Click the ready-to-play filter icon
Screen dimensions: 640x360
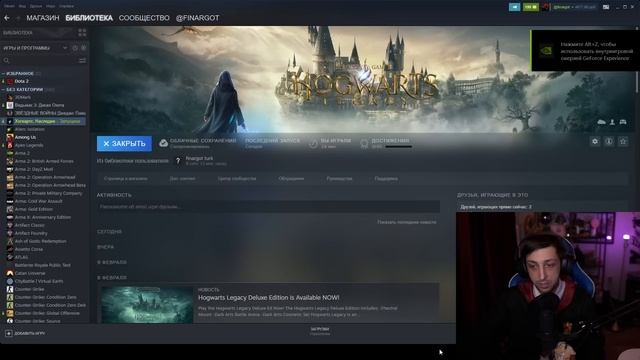click(x=83, y=48)
